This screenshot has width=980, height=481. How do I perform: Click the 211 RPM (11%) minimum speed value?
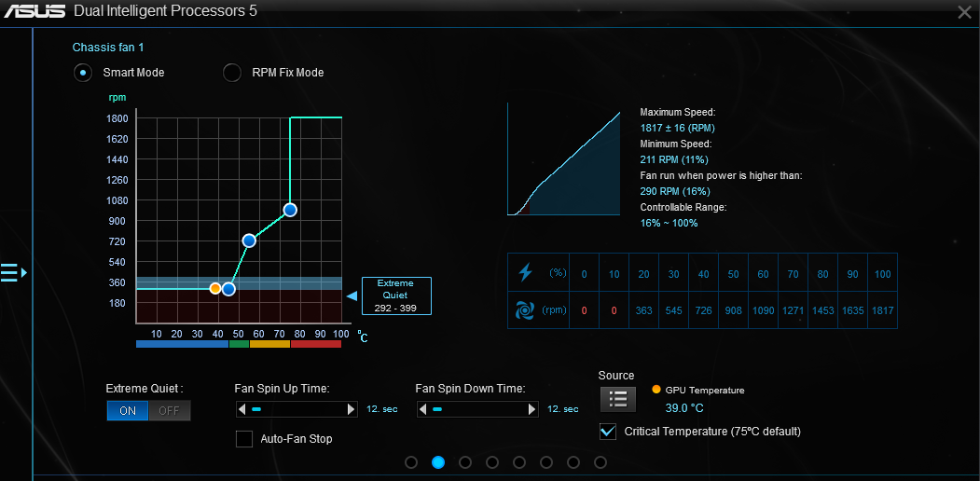[674, 159]
